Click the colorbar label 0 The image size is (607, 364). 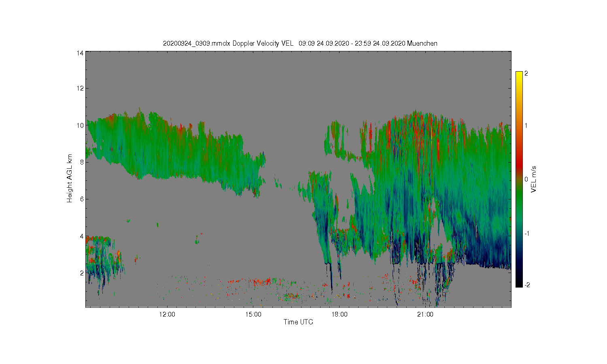click(x=526, y=180)
